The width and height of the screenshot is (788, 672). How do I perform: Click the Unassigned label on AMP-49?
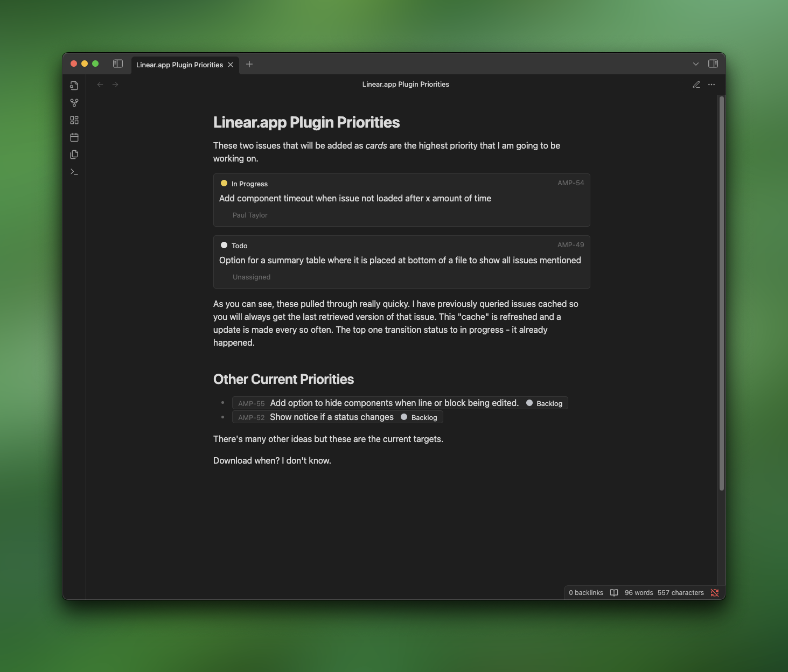(252, 277)
